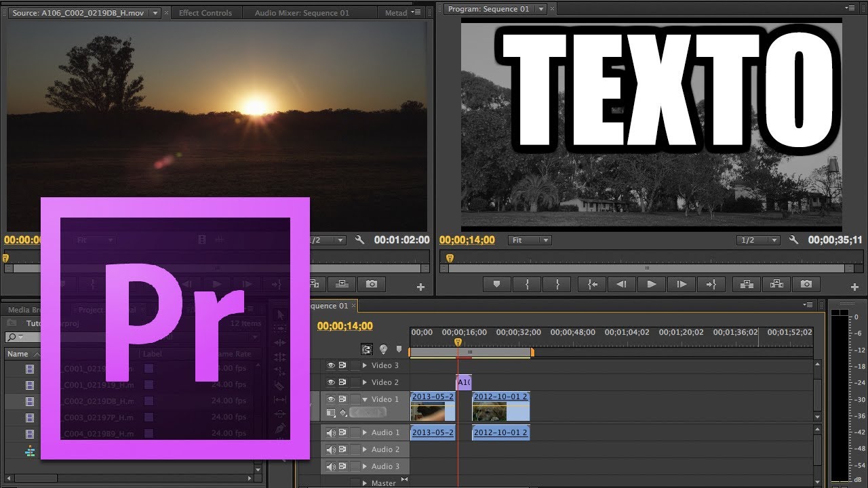Step back one frame in Program monitor
Image resolution: width=868 pixels, height=488 pixels.
pyautogui.click(x=621, y=285)
